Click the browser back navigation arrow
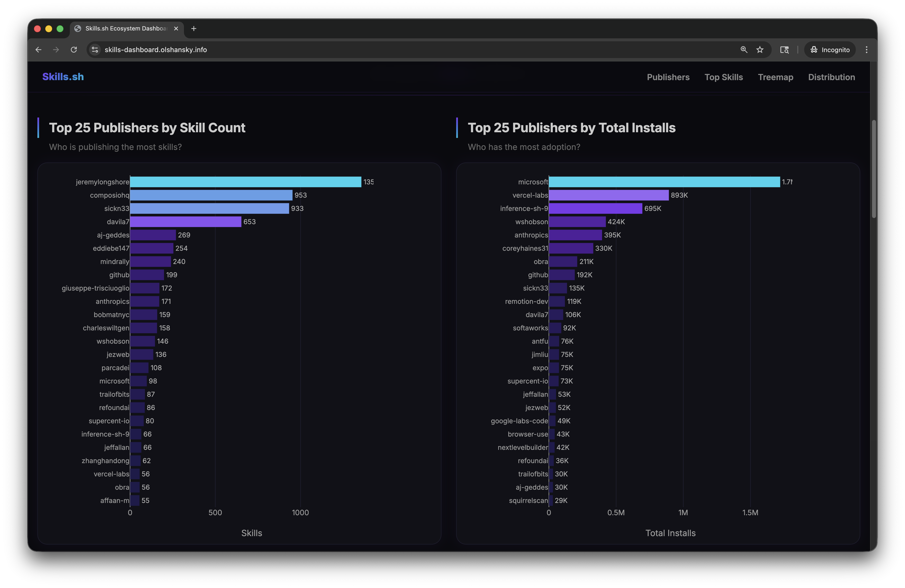This screenshot has height=588, width=905. point(38,49)
